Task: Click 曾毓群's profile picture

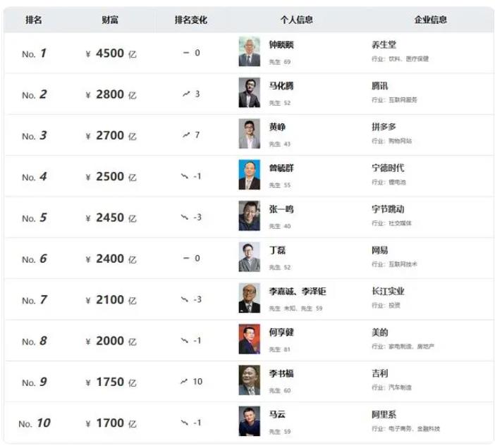Action: pos(250,175)
